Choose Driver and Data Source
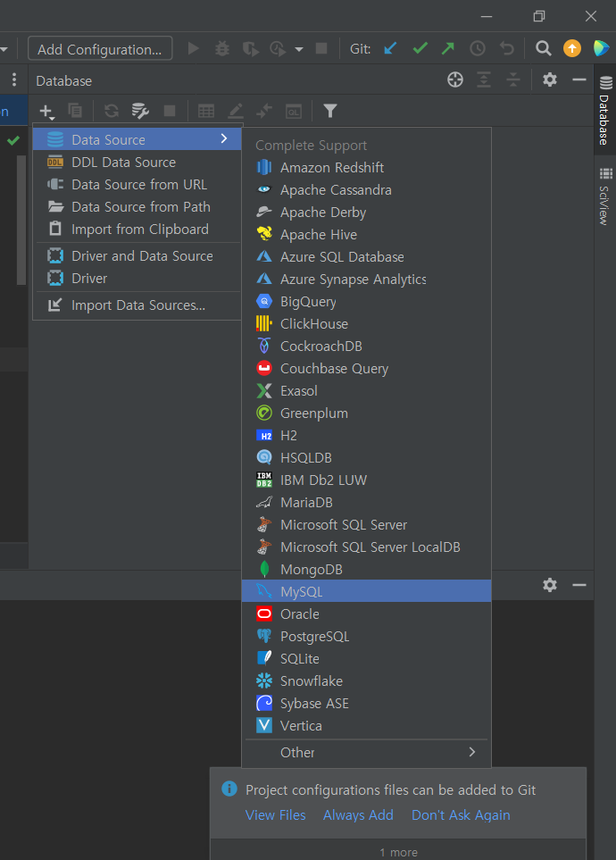616x860 pixels. (137, 256)
